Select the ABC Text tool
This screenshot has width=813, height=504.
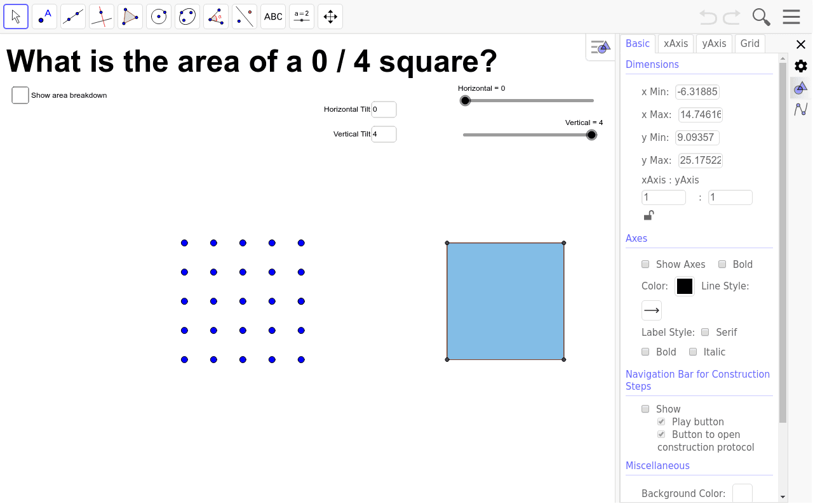tap(273, 17)
